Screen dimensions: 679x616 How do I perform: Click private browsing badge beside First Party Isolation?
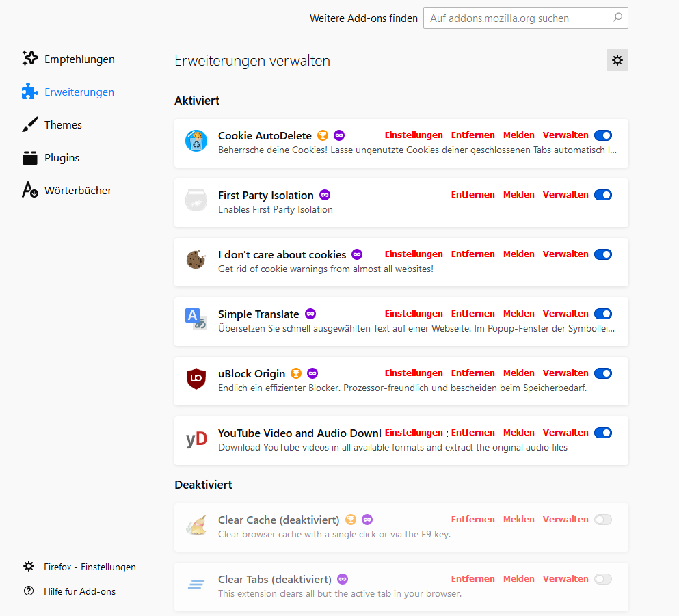pos(325,195)
